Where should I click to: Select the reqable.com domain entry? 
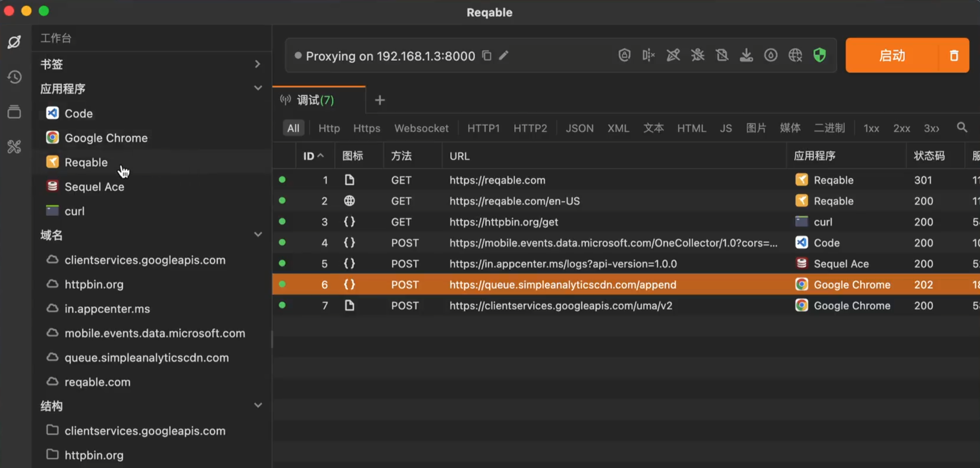pos(151,382)
